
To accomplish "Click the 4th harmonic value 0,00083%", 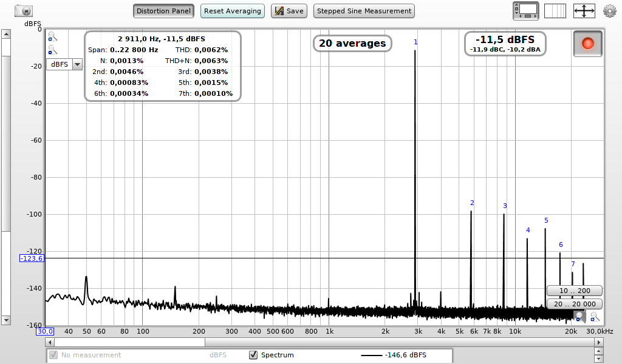I will tap(129, 83).
